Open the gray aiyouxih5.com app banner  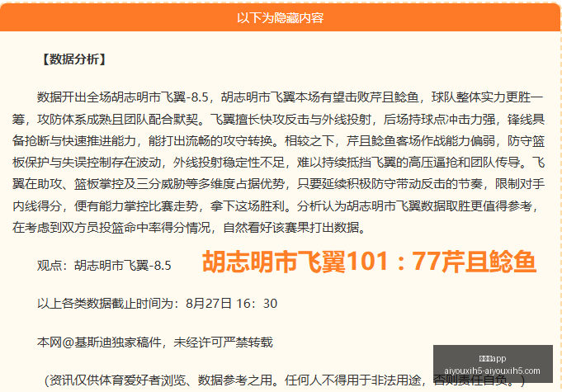[x=493, y=364]
